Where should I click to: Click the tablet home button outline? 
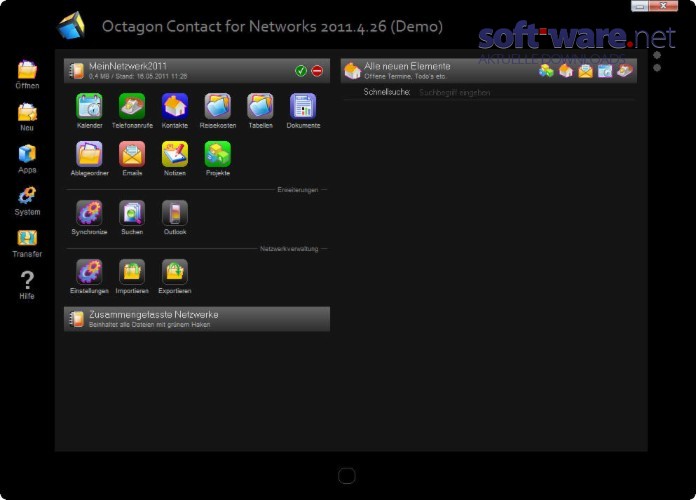pyautogui.click(x=347, y=476)
